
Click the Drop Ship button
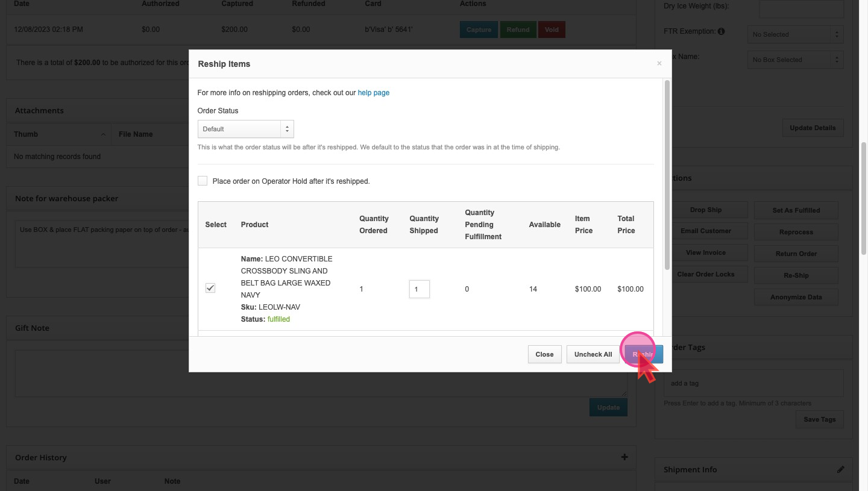[x=706, y=210]
